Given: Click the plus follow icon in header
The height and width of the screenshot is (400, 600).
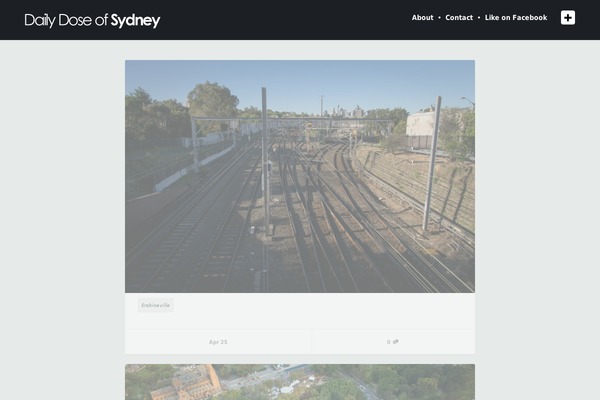Looking at the screenshot, I should pos(567,18).
